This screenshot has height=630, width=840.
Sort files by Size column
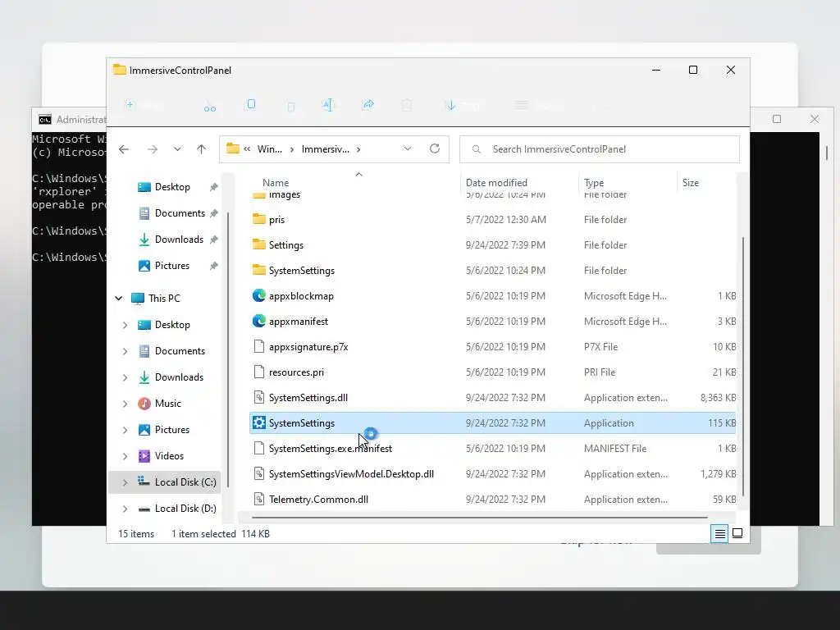(691, 183)
